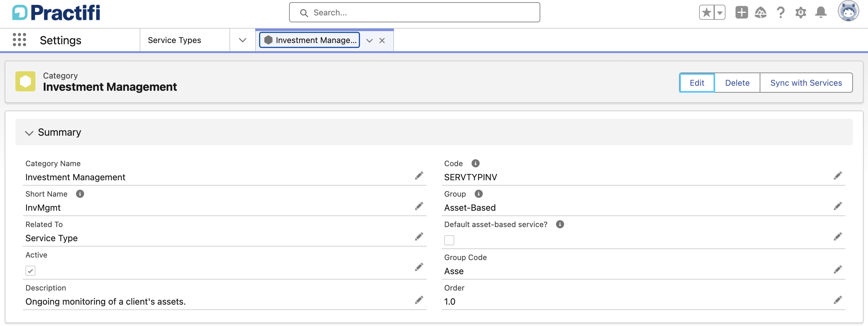
Task: Click the InvMgmt short name value
Action: pos(43,208)
